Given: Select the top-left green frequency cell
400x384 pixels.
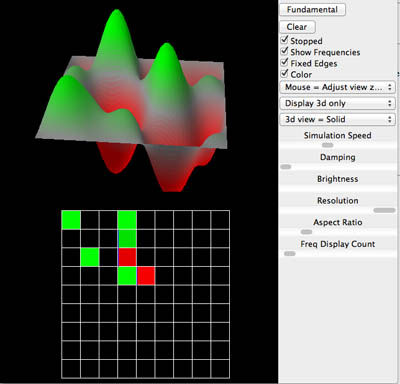Looking at the screenshot, I should point(71,220).
